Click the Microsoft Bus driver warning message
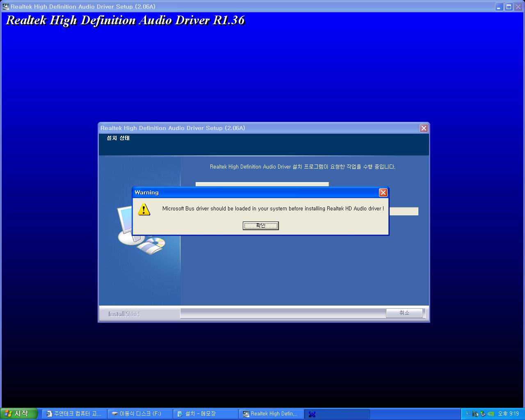Screen dimensions: 525x420 click(273, 208)
